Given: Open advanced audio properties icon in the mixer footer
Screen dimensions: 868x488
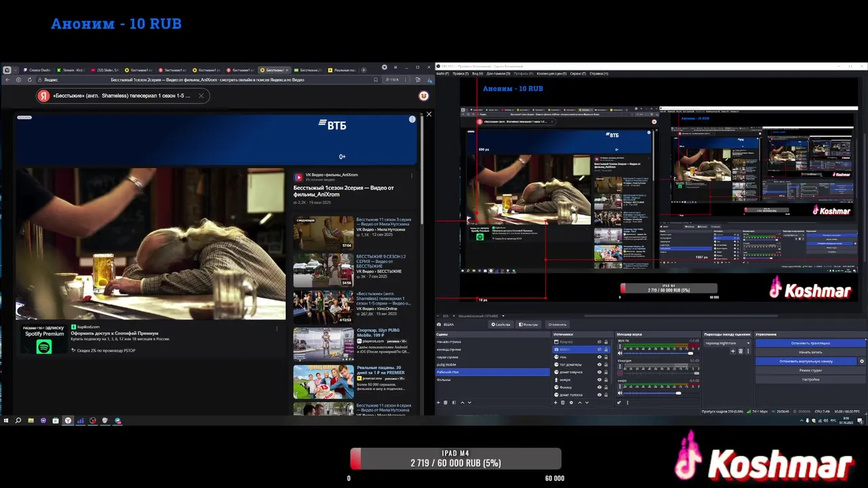Looking at the screenshot, I should coord(618,403).
